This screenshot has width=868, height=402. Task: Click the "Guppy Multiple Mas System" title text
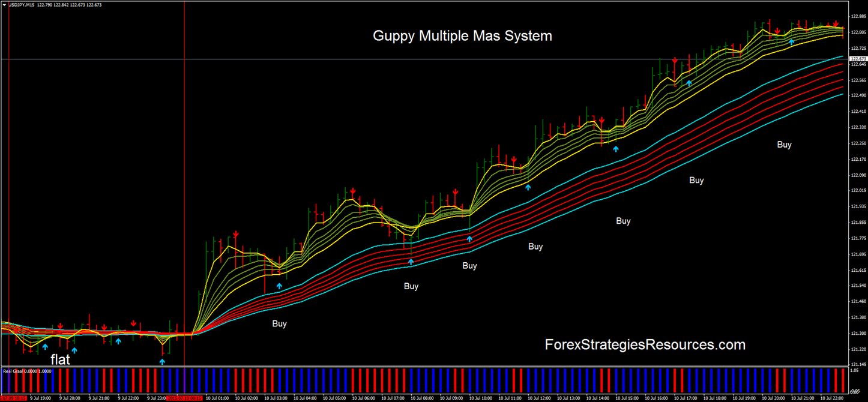click(x=462, y=36)
